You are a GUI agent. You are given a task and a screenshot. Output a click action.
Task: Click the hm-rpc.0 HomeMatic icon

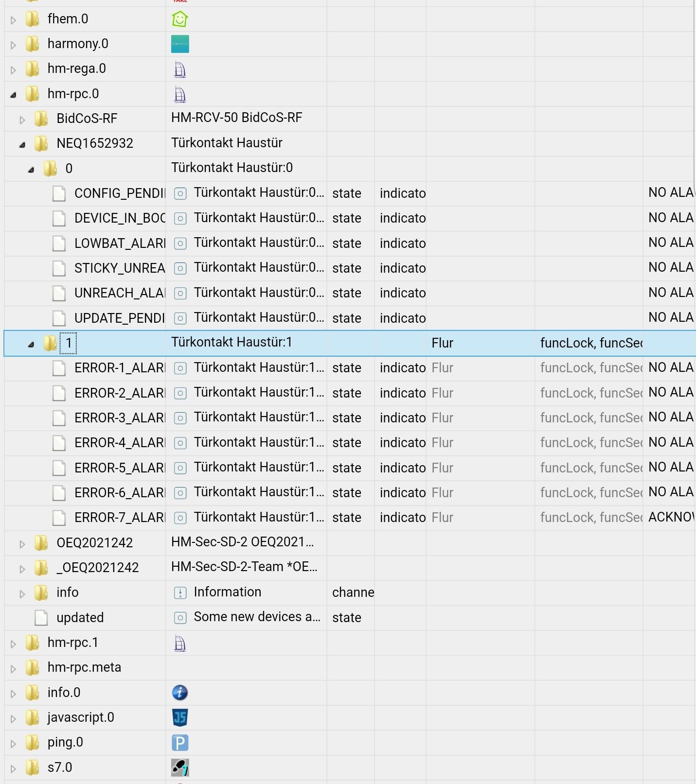(180, 94)
